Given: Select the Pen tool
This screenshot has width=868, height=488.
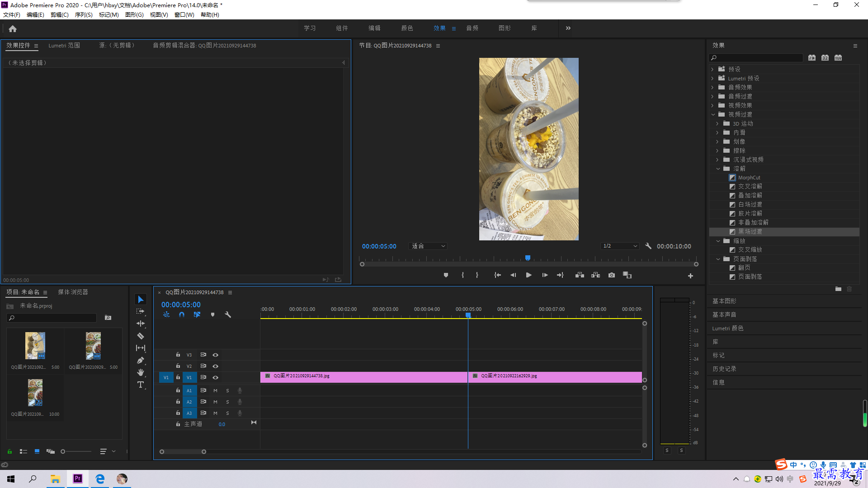Looking at the screenshot, I should [141, 360].
